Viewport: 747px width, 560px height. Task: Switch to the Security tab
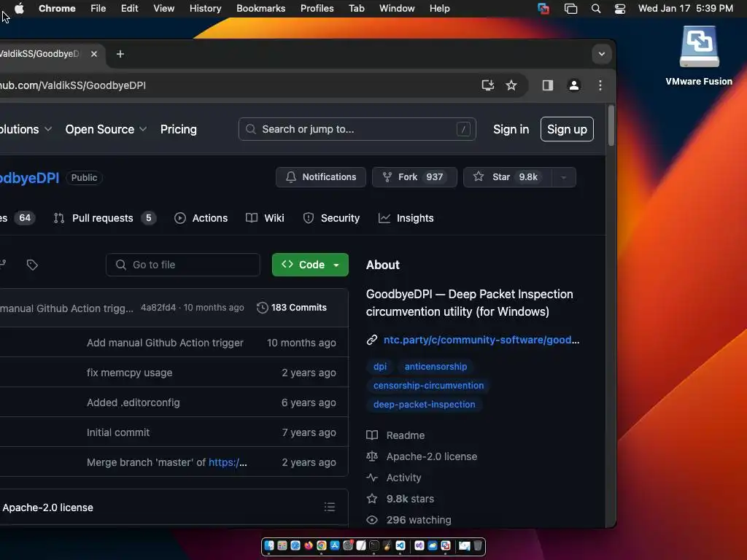pyautogui.click(x=331, y=218)
